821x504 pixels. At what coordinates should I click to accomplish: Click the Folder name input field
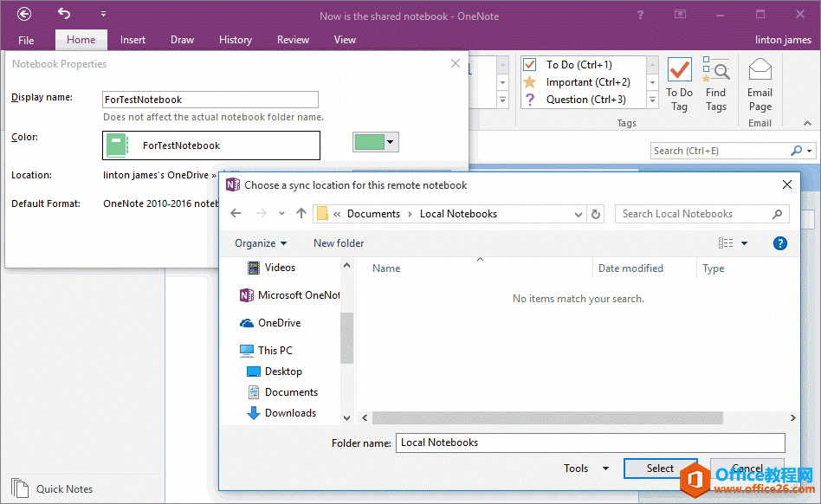[x=590, y=443]
